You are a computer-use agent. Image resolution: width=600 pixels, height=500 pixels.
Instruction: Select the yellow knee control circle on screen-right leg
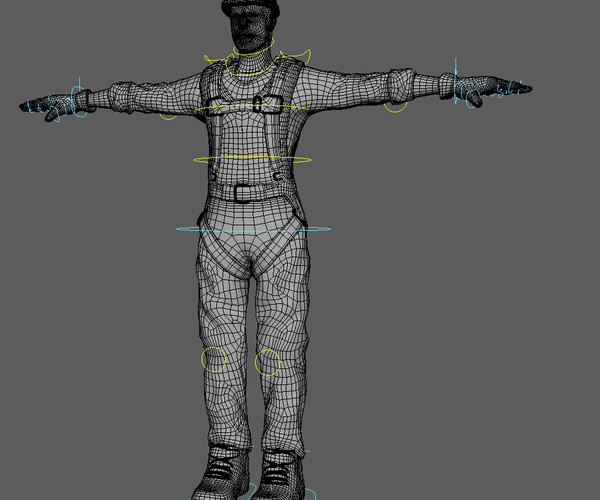267,362
